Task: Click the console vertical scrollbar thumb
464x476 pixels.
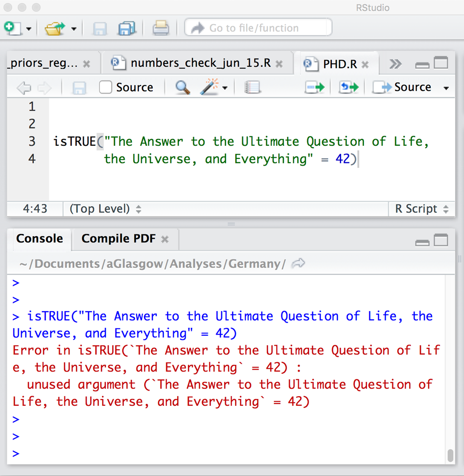Action: click(450, 455)
